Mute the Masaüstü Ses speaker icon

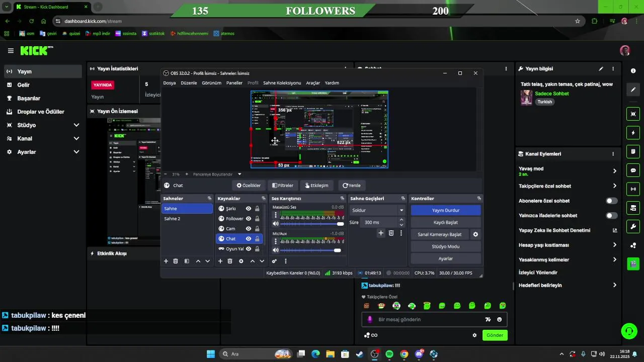point(275,224)
